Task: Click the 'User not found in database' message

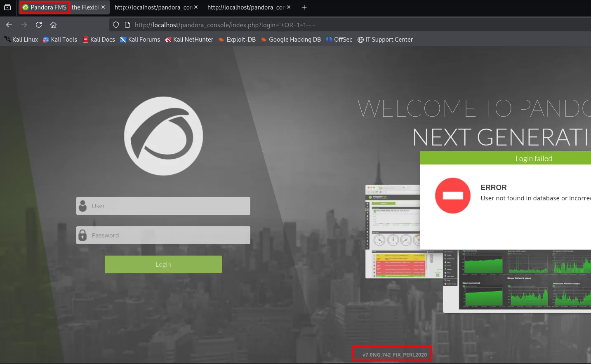Action: [536, 198]
